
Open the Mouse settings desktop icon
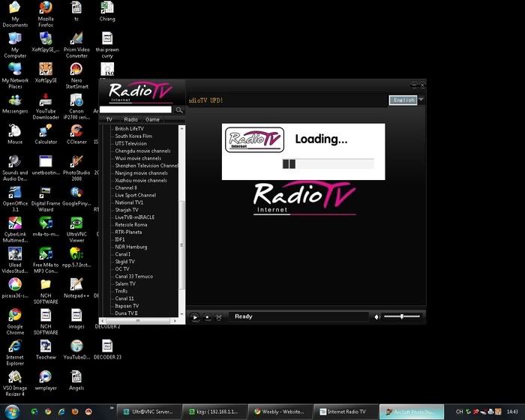tap(15, 134)
